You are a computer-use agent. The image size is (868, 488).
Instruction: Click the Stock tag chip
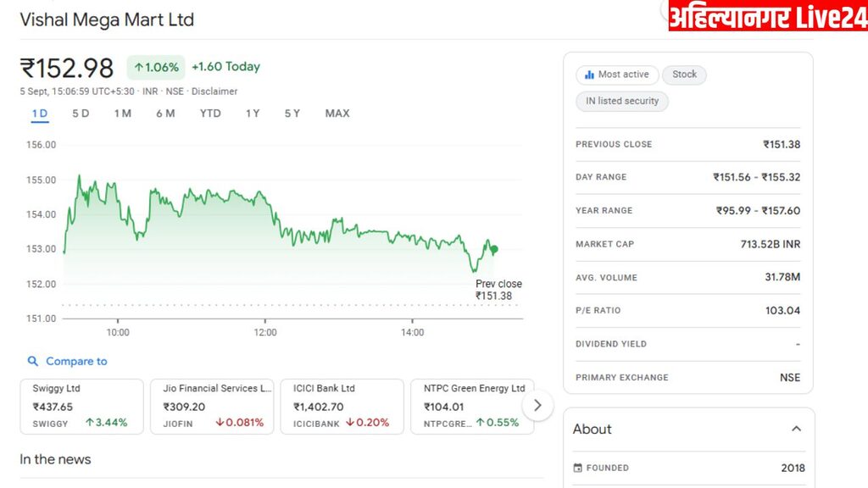tap(684, 75)
